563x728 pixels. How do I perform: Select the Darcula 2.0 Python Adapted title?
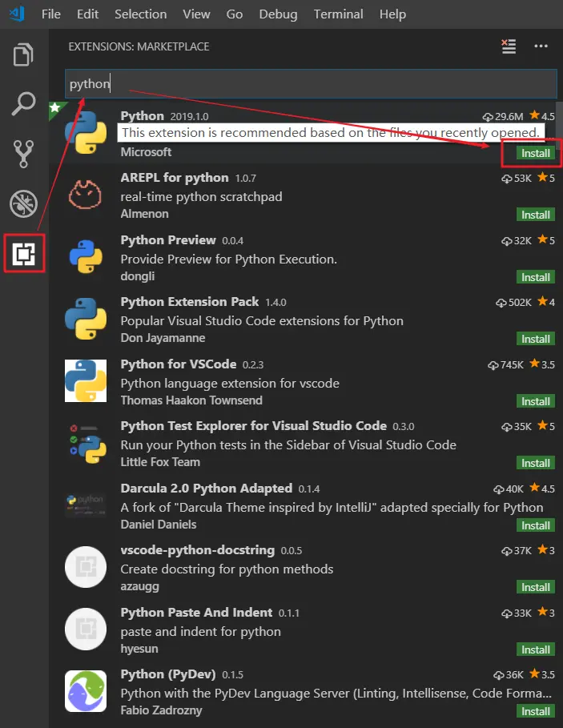pyautogui.click(x=207, y=489)
